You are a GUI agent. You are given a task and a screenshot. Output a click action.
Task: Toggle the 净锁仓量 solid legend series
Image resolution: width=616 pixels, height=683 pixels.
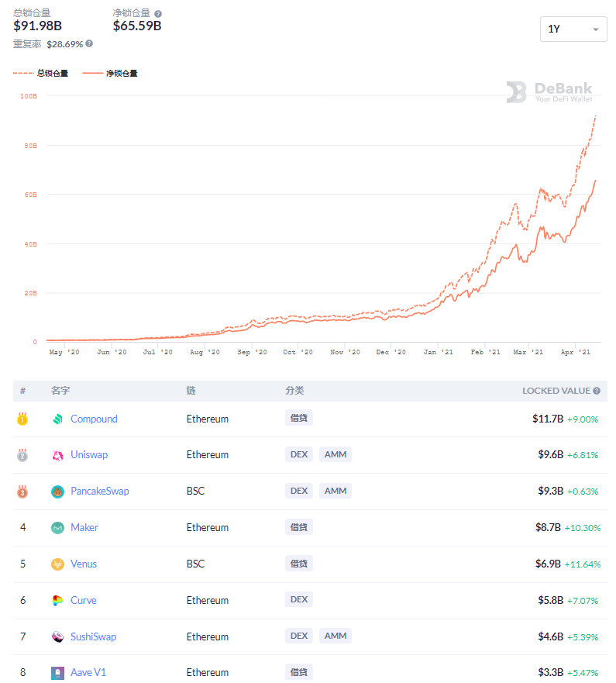pyautogui.click(x=110, y=73)
